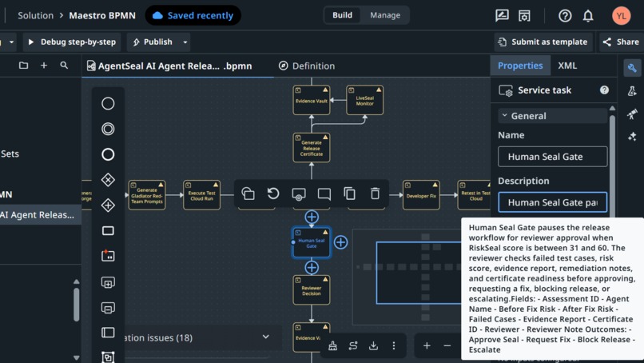This screenshot has height=363, width=644.
Task: Add a node below Human Seal Gate
Action: coord(312,268)
